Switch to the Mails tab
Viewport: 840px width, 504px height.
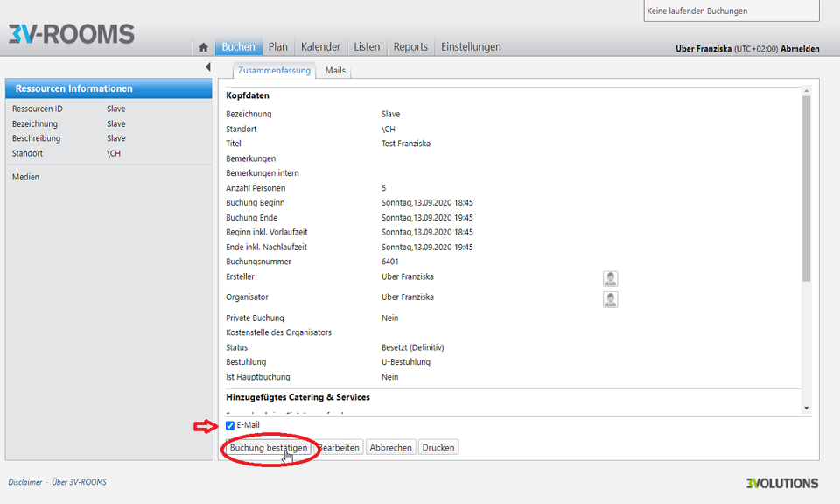[x=335, y=71]
